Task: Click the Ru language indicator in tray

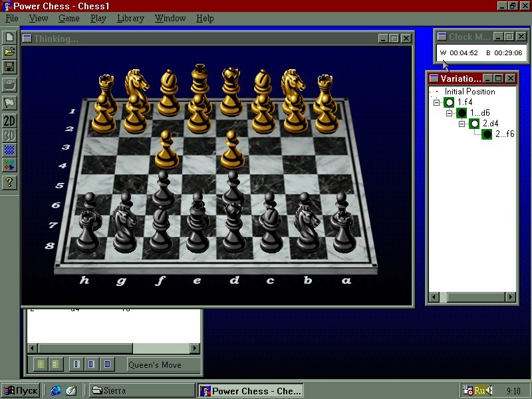Action: click(x=479, y=390)
